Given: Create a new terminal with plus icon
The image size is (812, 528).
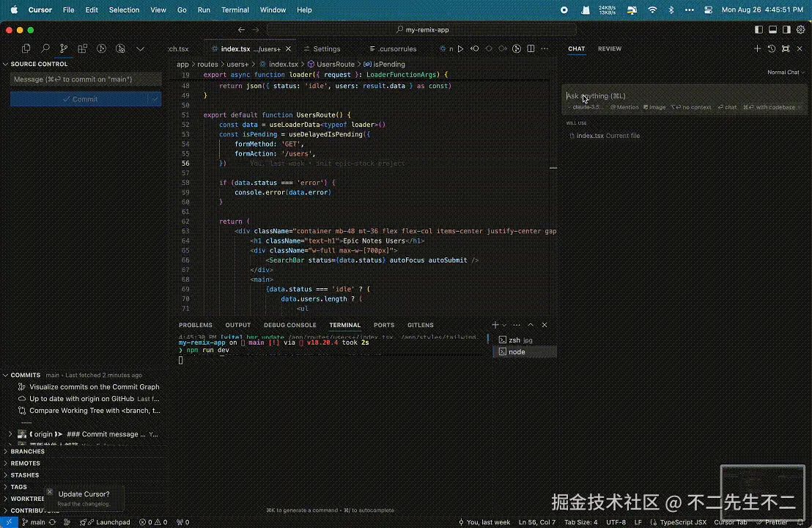Looking at the screenshot, I should [495, 326].
